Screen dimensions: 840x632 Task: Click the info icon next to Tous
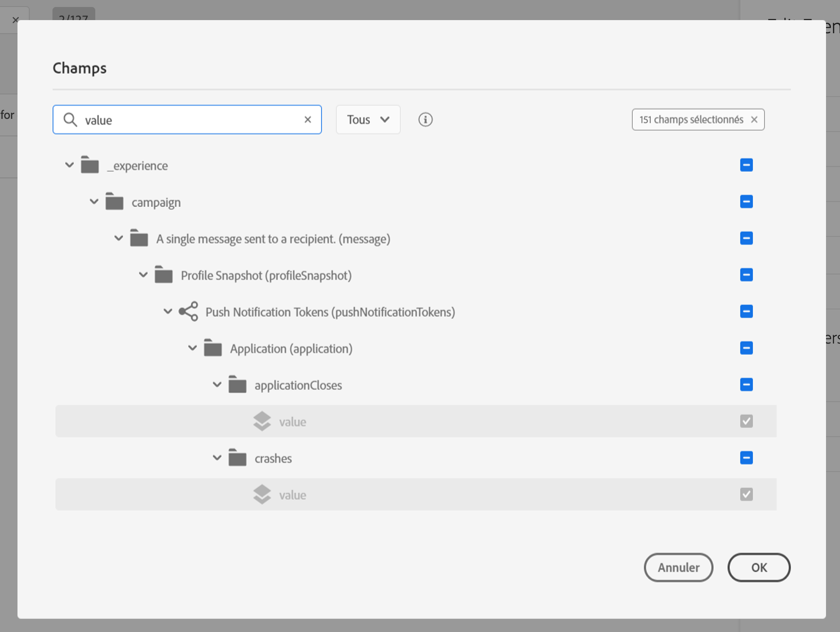pyautogui.click(x=425, y=119)
